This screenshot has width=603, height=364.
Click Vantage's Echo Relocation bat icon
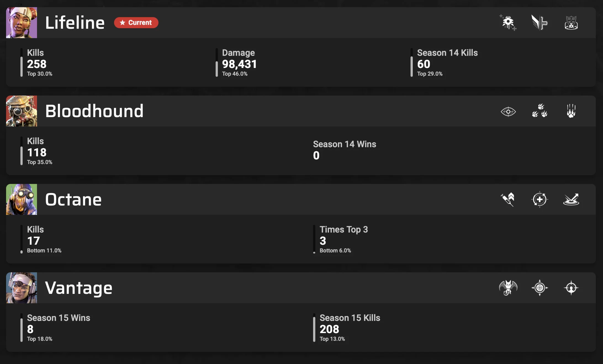(508, 287)
